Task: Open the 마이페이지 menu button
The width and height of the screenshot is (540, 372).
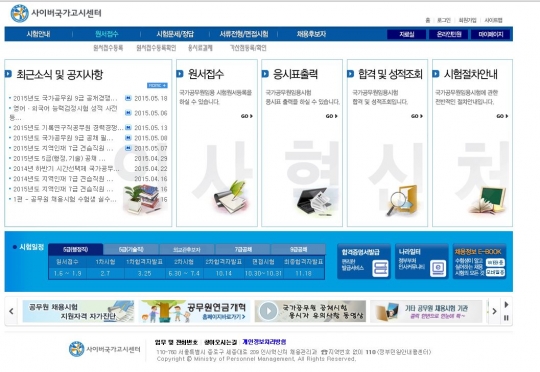Action: pos(491,34)
